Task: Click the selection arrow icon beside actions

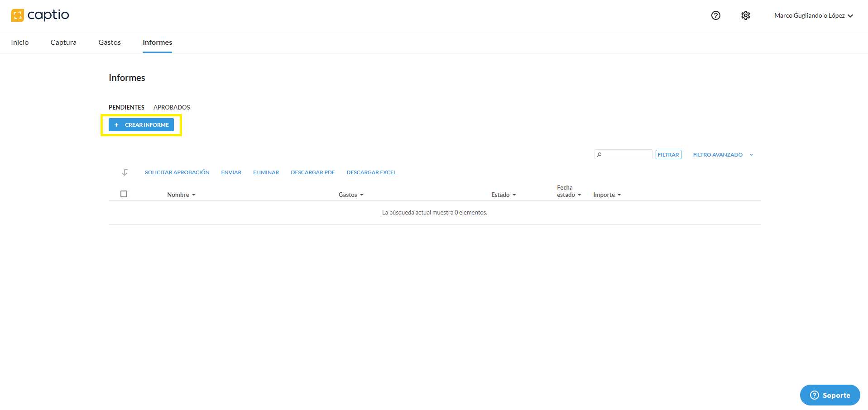Action: [125, 172]
